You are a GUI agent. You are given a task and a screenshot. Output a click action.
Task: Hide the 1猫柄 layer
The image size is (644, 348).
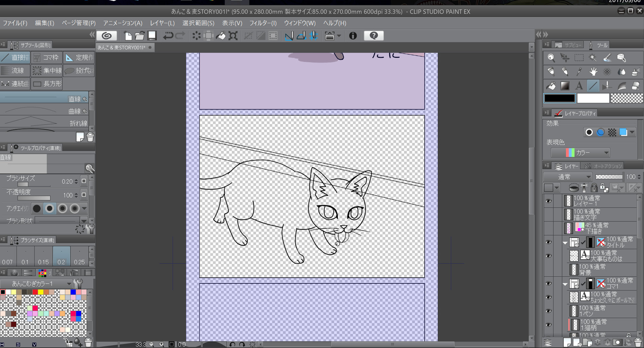point(548,325)
